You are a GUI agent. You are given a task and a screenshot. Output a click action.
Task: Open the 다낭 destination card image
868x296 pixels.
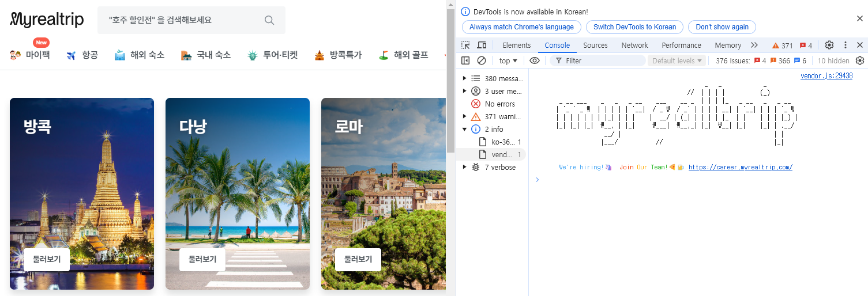(238, 193)
